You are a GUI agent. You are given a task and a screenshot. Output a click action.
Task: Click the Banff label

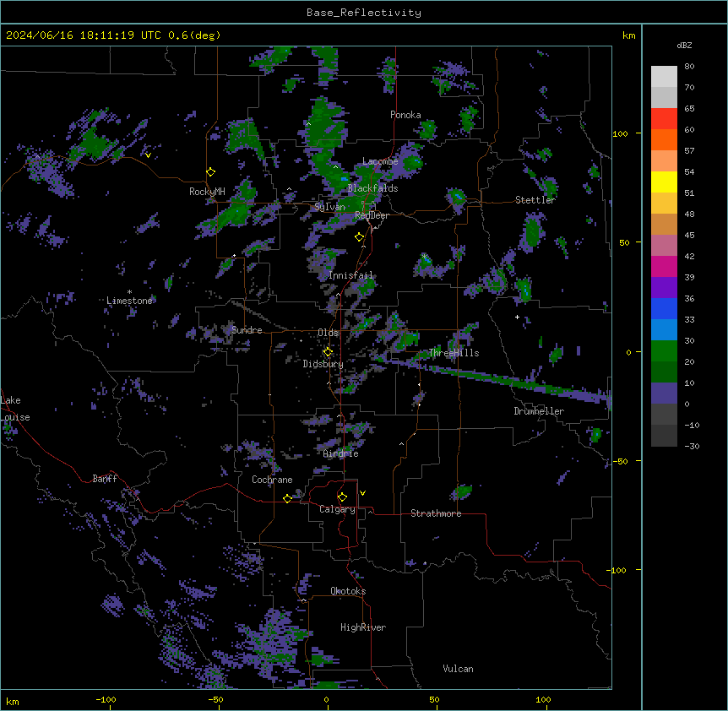[x=105, y=479]
